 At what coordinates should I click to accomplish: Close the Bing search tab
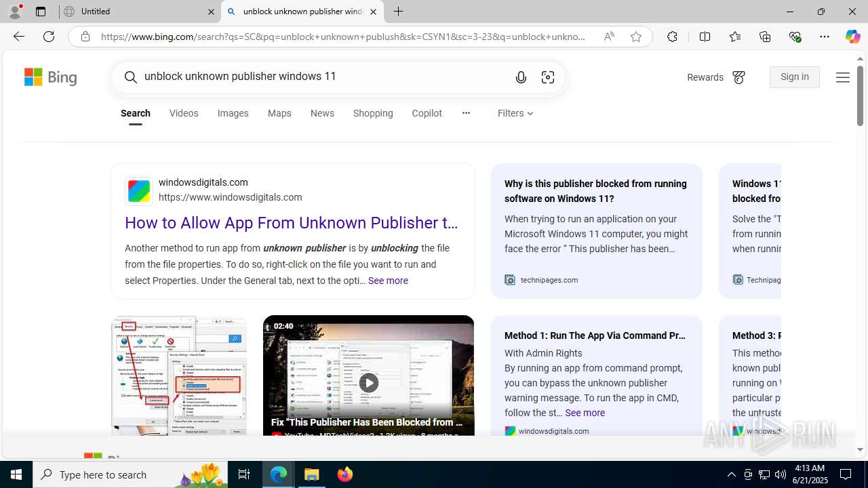coord(373,12)
